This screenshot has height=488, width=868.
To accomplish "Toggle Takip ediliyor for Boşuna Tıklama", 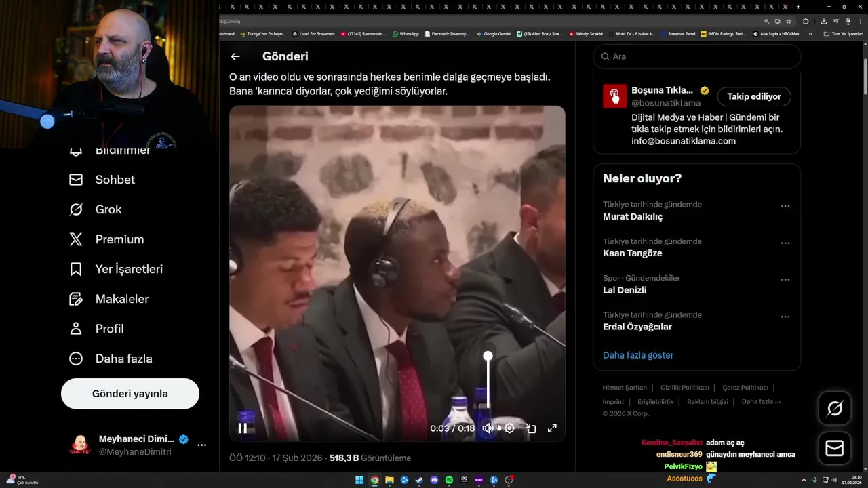I will 754,96.
